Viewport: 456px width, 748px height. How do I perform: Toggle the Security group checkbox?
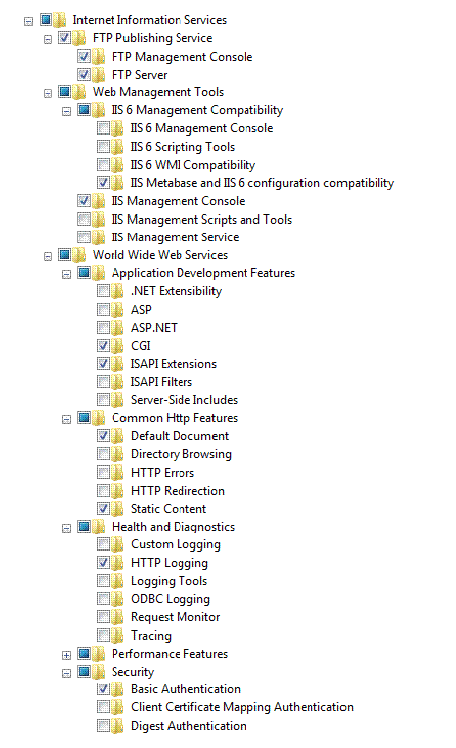click(x=84, y=671)
